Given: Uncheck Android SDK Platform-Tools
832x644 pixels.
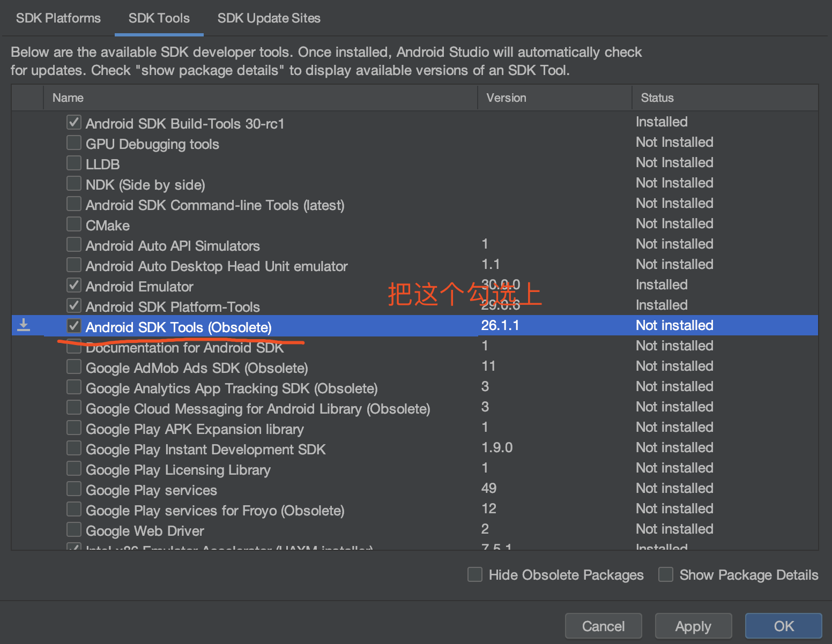Looking at the screenshot, I should click(73, 305).
